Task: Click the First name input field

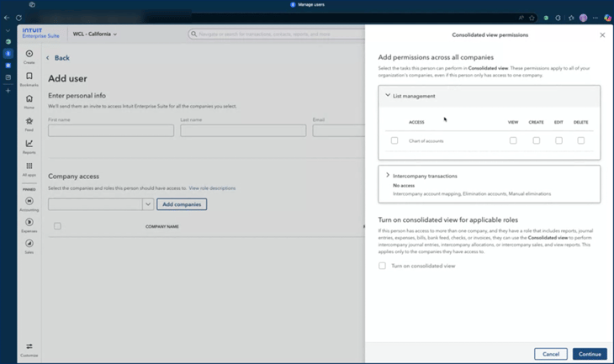Action: [x=111, y=130]
